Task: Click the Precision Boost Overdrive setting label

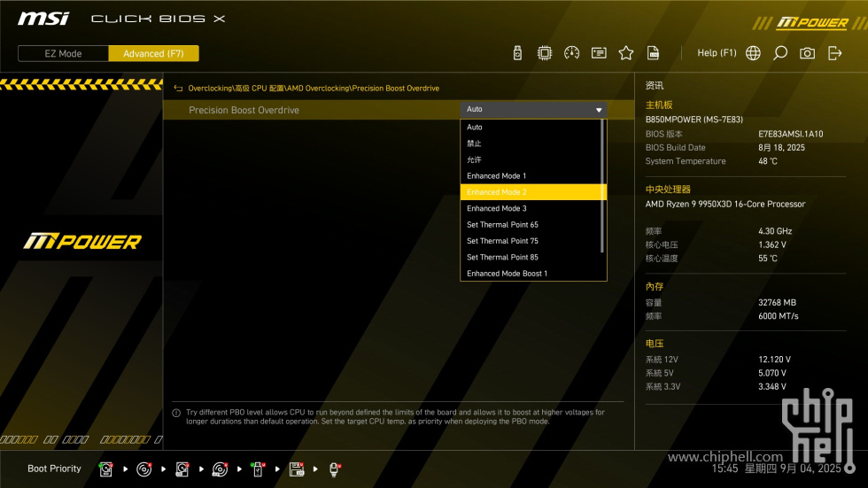Action: coord(244,110)
